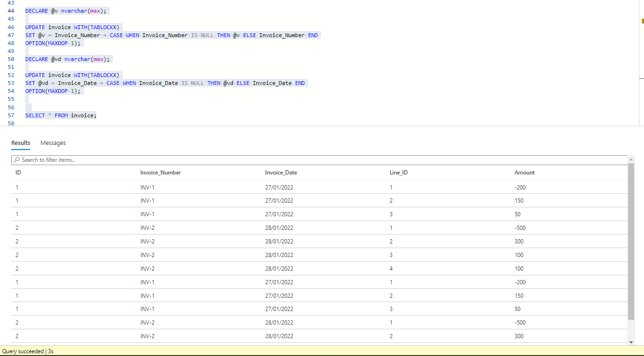
Task: Click INV-2 in the Line_ID 4 row
Action: pyautogui.click(x=148, y=269)
